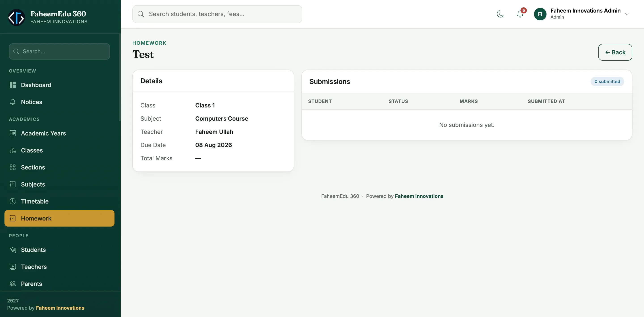Open the Dashboard menu item
This screenshot has width=644, height=317.
(59, 85)
